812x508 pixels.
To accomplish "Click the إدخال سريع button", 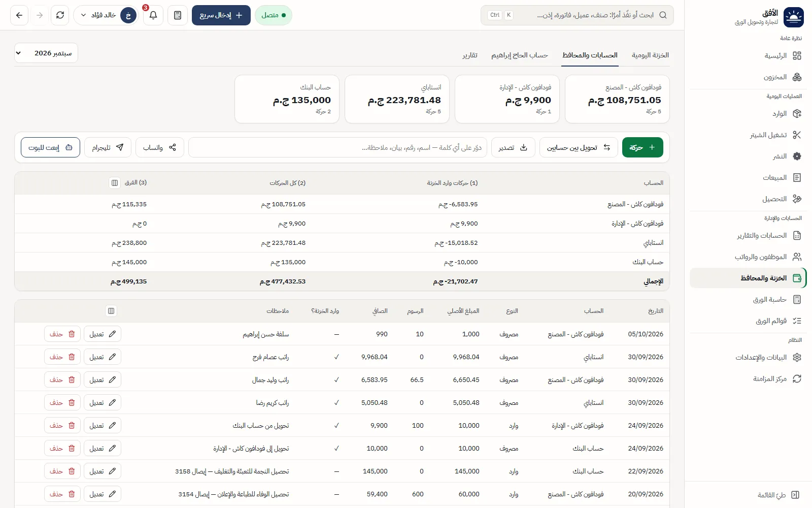I will 221,15.
